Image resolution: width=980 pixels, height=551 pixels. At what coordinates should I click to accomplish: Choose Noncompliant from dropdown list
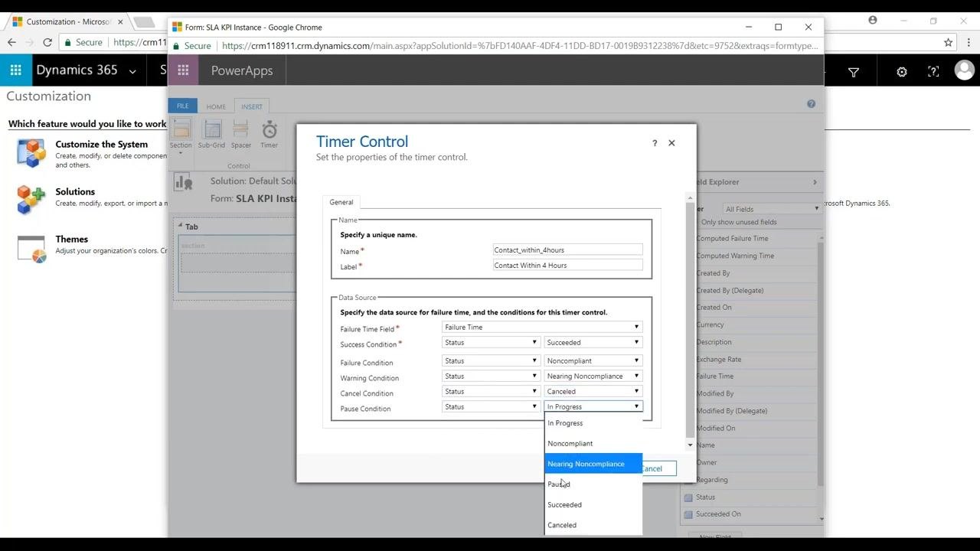click(x=593, y=444)
